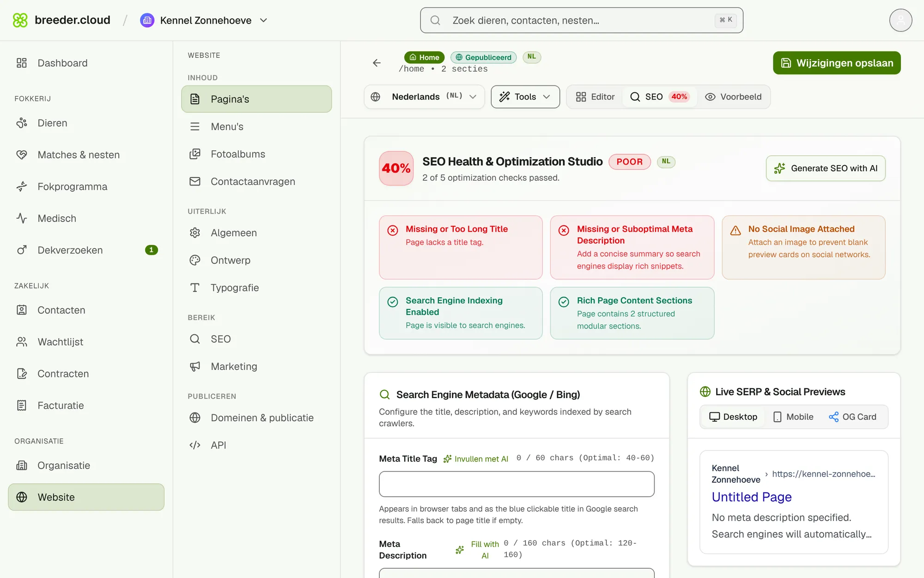Expand the Kennel Zonnehoeve organization switcher
The image size is (924, 578).
point(204,20)
